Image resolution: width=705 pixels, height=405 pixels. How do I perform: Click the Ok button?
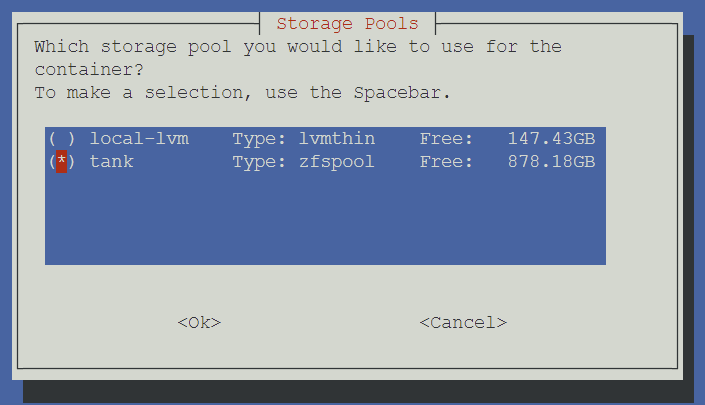pyautogui.click(x=199, y=323)
